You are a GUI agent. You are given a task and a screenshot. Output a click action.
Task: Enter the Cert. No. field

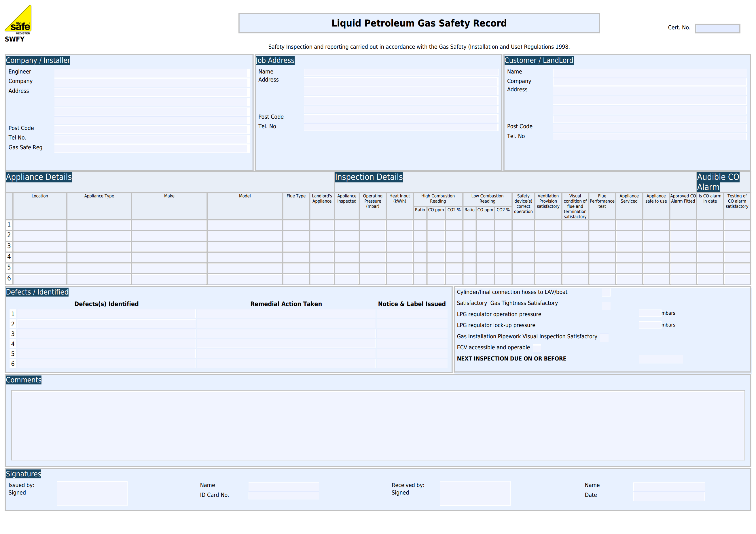coord(717,28)
